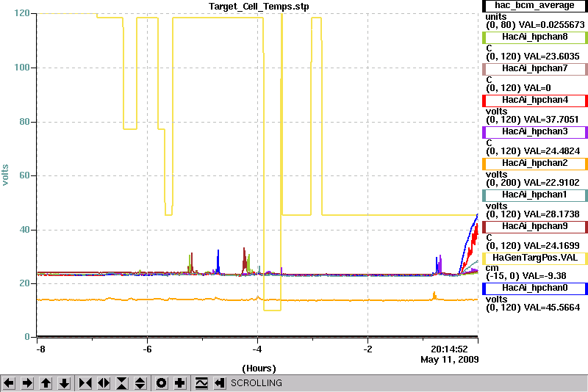
Task: Click the '(Hours)' x-axis label
Action: coord(259,369)
